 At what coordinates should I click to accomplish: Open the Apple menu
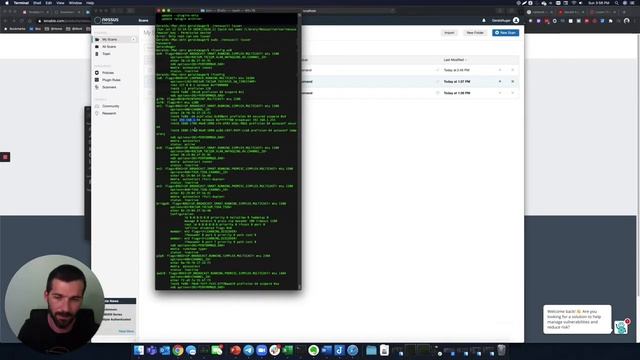(7, 3)
